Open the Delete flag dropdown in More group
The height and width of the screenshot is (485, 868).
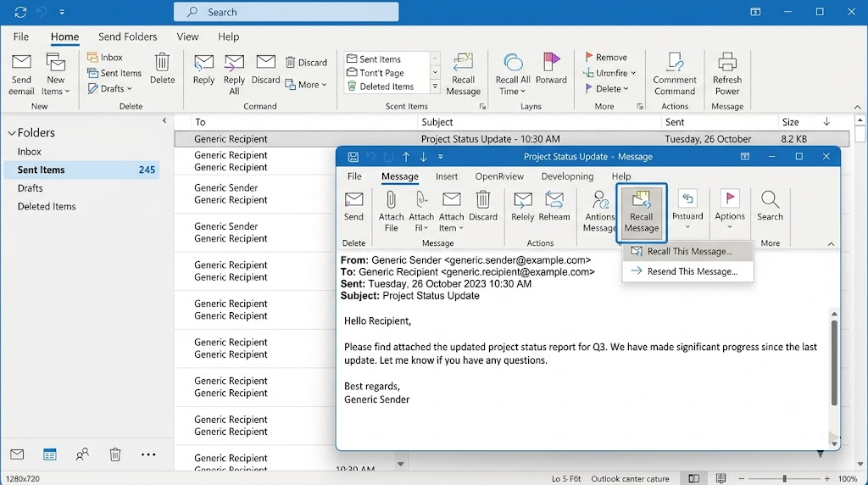[626, 88]
